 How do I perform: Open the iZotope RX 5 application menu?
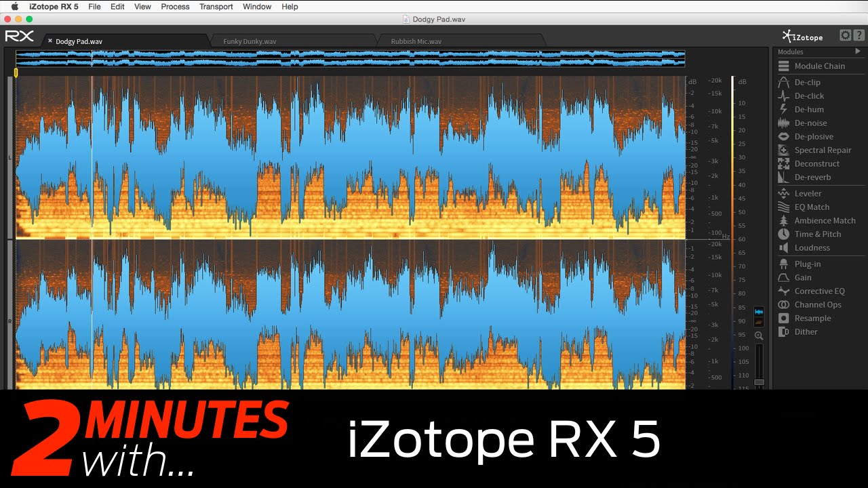coord(54,6)
